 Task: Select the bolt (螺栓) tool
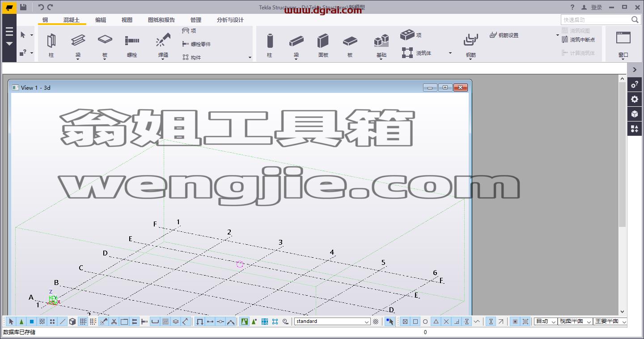pos(132,45)
